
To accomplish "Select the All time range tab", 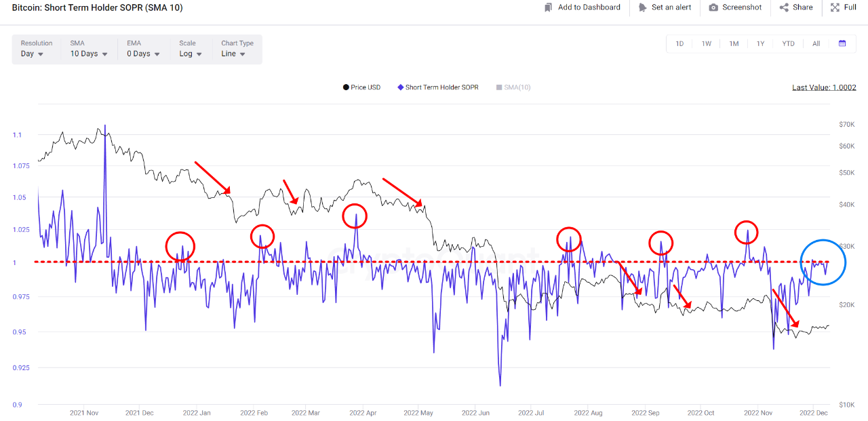I will pos(816,43).
